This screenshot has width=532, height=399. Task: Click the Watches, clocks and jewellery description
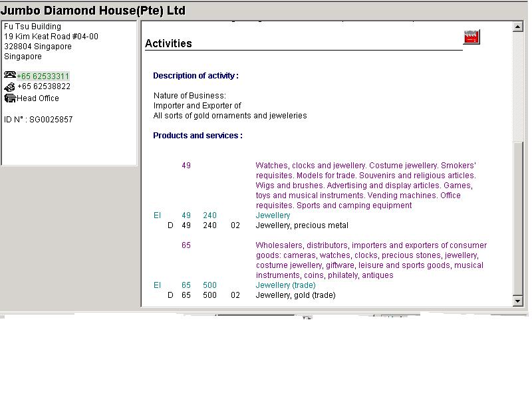[x=366, y=186]
